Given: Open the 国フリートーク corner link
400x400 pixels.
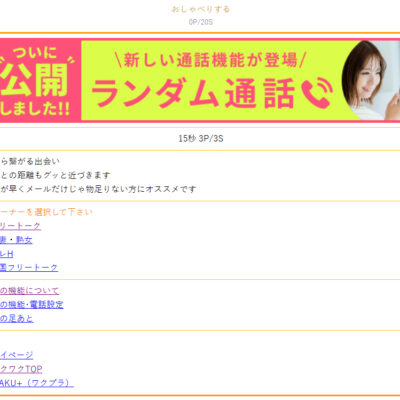Looking at the screenshot, I should coord(29,268).
